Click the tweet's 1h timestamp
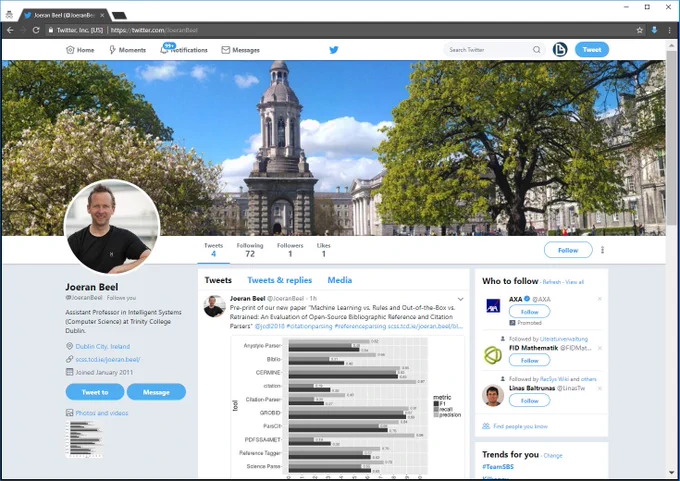This screenshot has width=680, height=481. click(x=313, y=298)
